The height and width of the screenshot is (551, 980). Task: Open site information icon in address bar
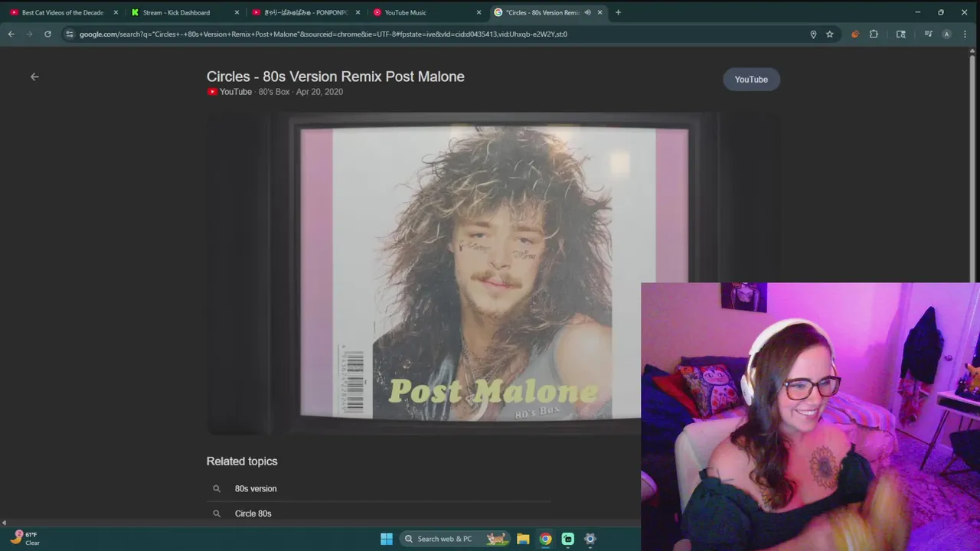[69, 34]
